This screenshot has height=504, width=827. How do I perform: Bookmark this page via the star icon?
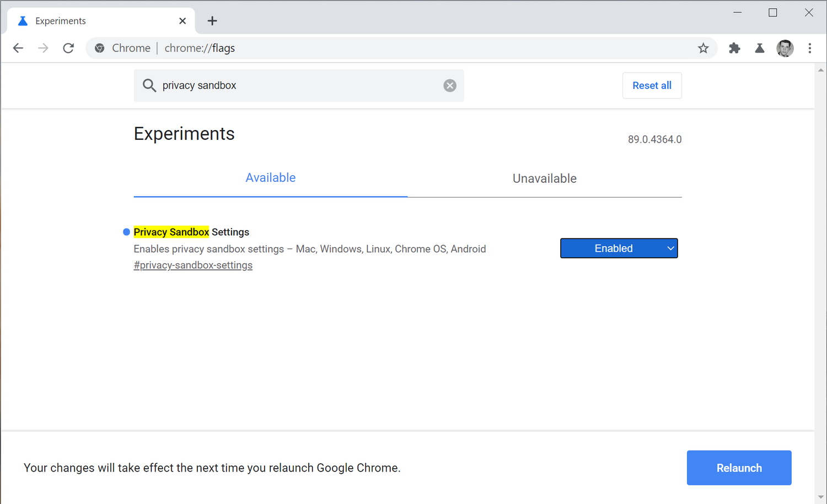pyautogui.click(x=703, y=48)
